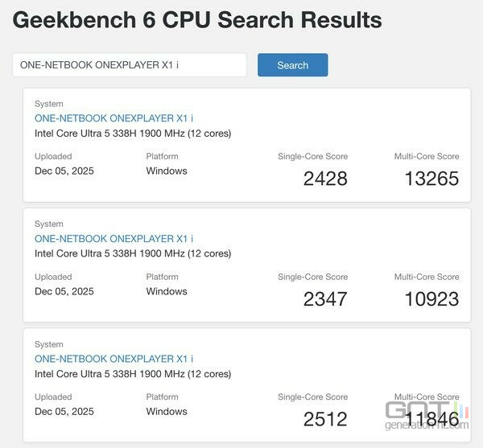The width and height of the screenshot is (483, 448).
Task: Click the Geekbench 6 CPU Search Results heading
Action: [196, 20]
